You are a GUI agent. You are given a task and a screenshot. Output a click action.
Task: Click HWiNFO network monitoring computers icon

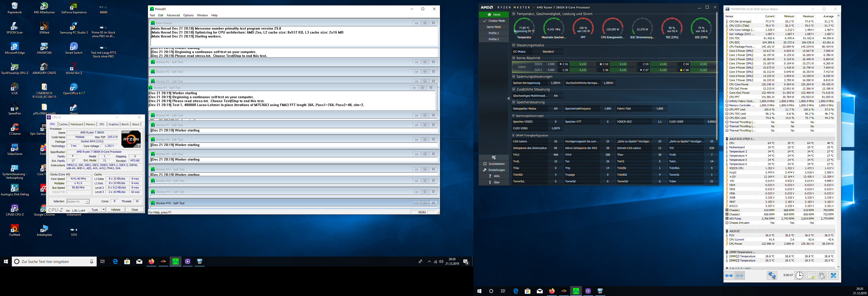[x=772, y=276]
